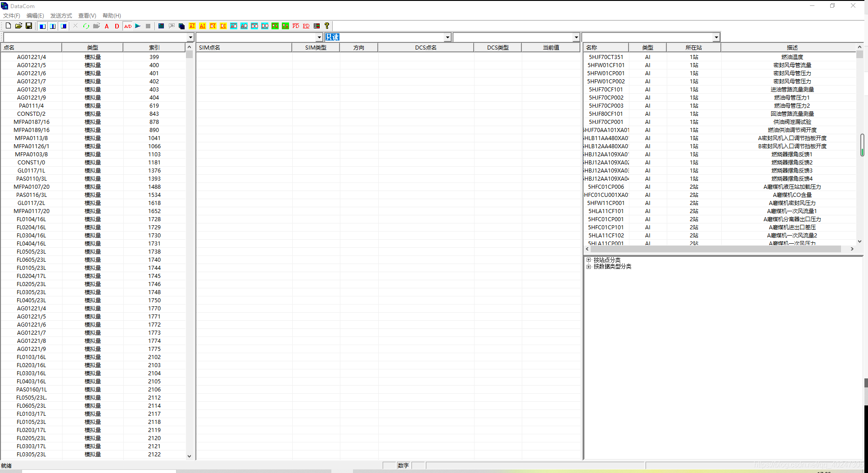Image resolution: width=868 pixels, height=473 pixels.
Task: Select the PAS0160/1L row
Action: pos(93,390)
